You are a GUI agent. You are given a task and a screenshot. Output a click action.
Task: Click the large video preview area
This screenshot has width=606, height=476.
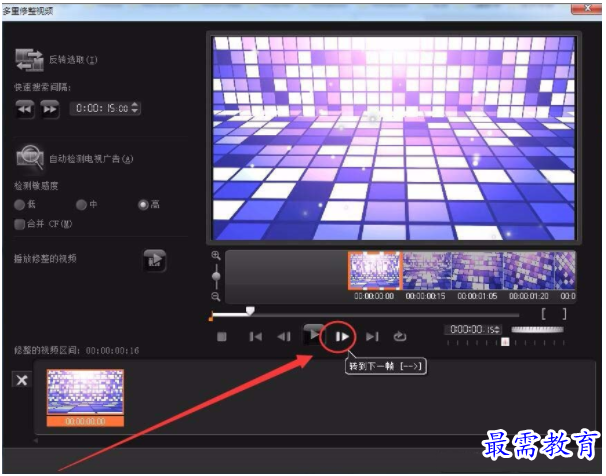[394, 138]
